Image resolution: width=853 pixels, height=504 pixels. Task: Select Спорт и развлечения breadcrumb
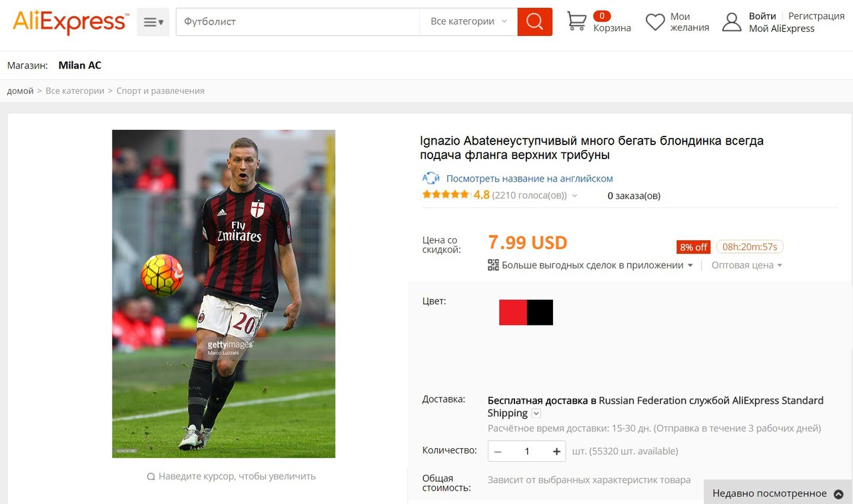[x=161, y=91]
